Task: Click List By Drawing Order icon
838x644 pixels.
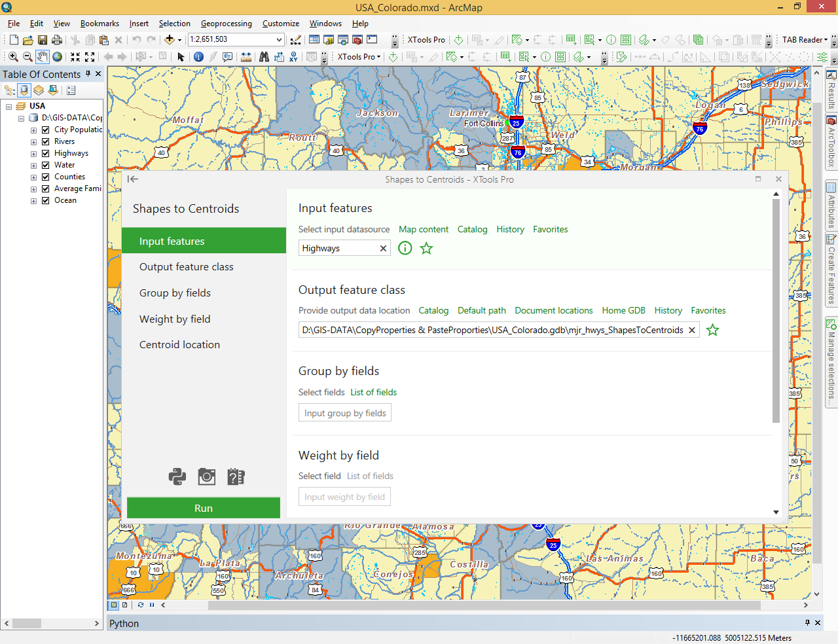Action: coord(10,90)
